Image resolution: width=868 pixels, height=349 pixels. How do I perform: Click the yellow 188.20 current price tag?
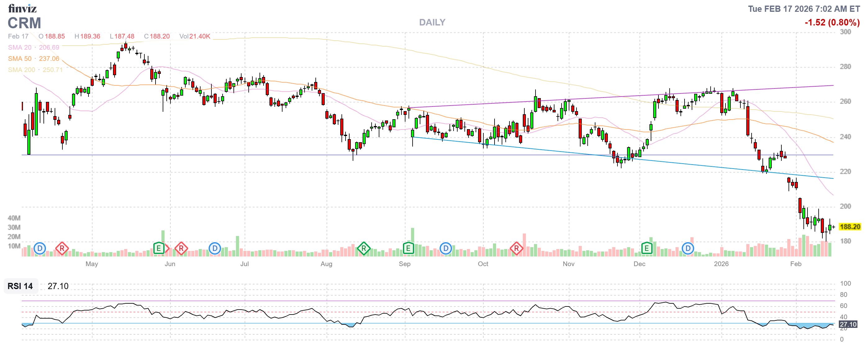tap(849, 227)
